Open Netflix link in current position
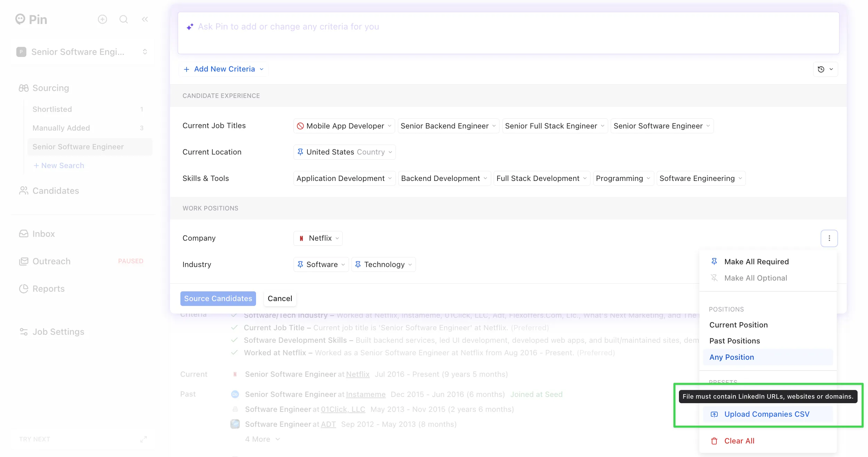 pos(358,374)
